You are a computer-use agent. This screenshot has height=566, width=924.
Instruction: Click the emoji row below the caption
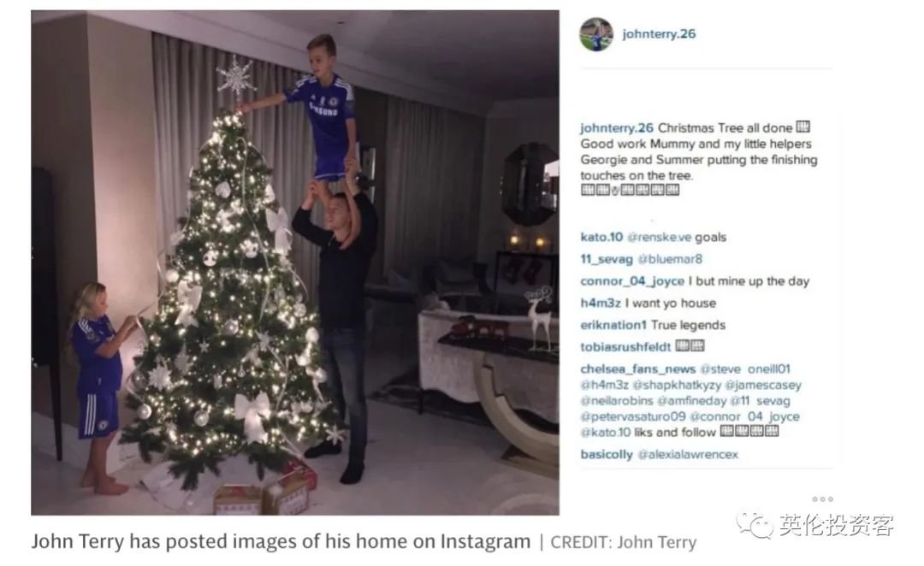630,191
